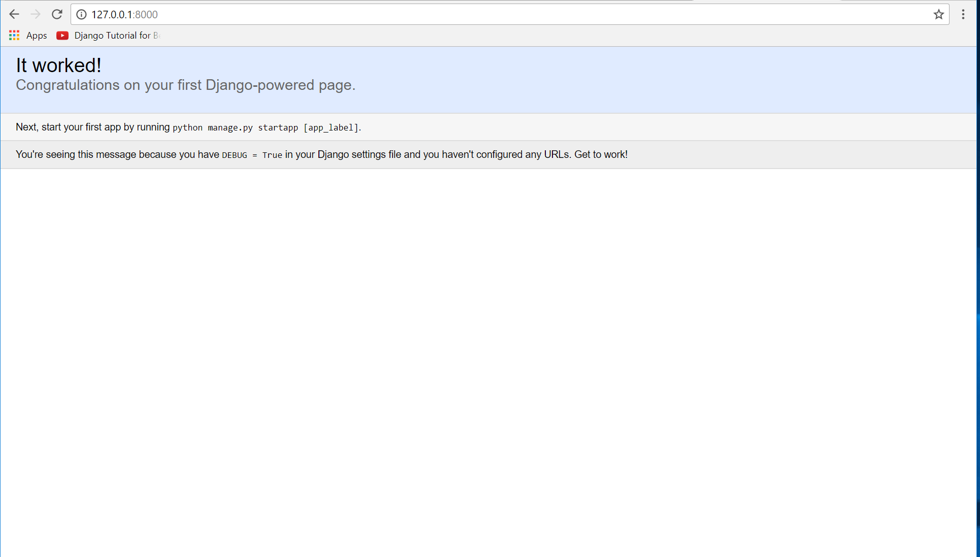Screen dimensions: 980x557
Task: Open the Chrome three-dot menu
Action: click(x=963, y=15)
